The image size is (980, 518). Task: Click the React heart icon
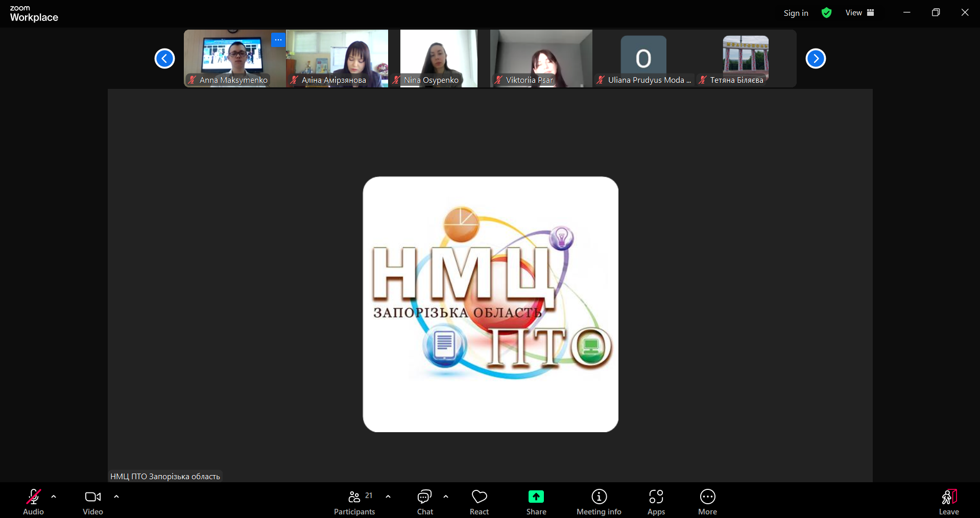479,497
